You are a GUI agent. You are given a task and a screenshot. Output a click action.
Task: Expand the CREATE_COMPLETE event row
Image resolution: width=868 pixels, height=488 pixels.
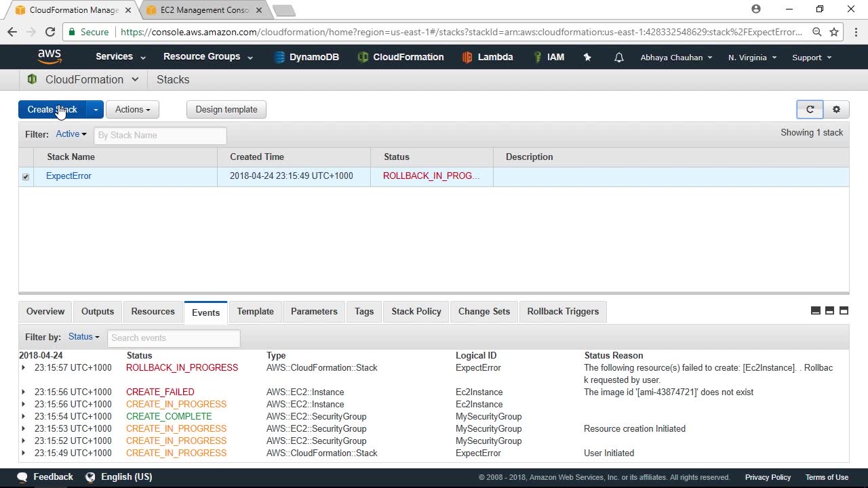pos(24,417)
